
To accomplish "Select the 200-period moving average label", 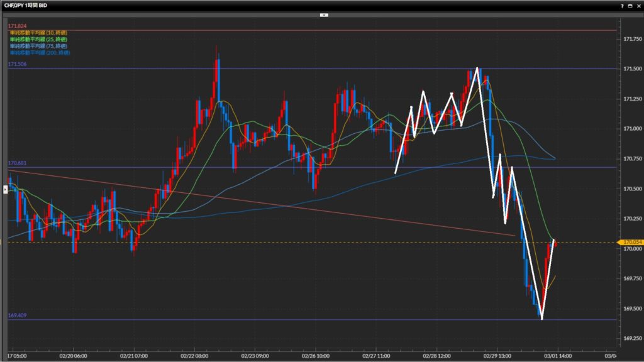I will point(39,53).
